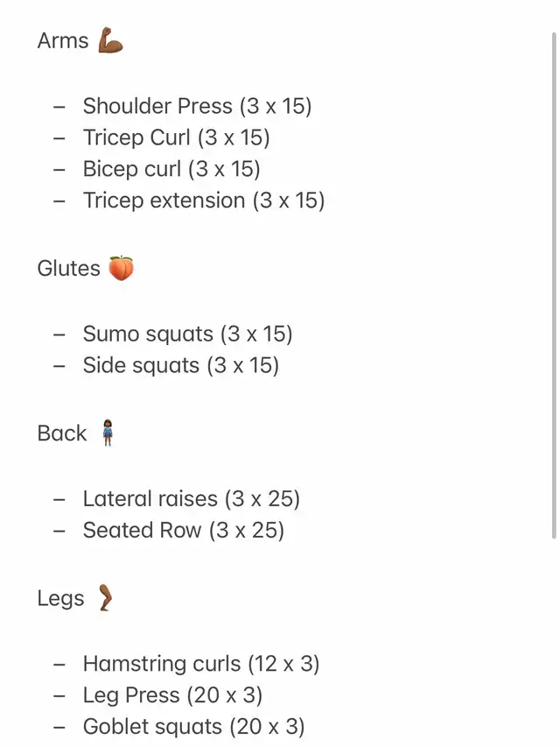Click the Tricep extension (3 x 15) item
The height and width of the screenshot is (747, 560).
(204, 201)
